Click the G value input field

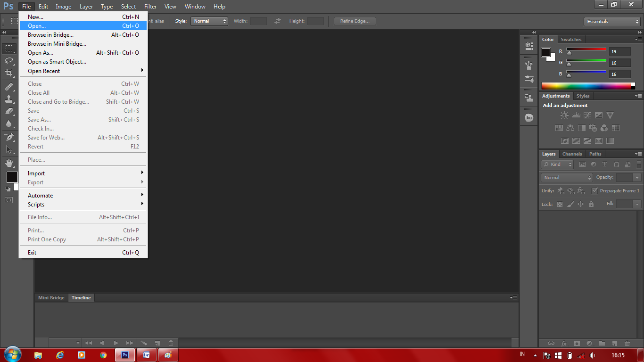point(619,63)
